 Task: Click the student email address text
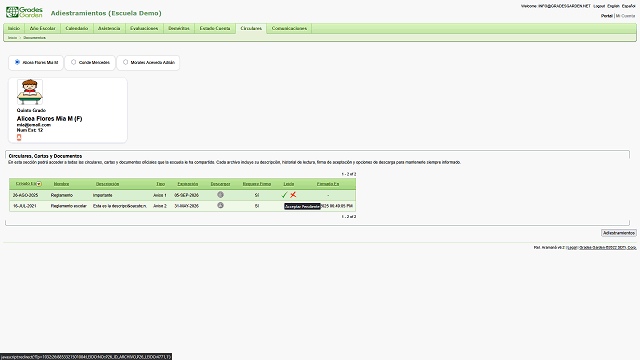33,125
